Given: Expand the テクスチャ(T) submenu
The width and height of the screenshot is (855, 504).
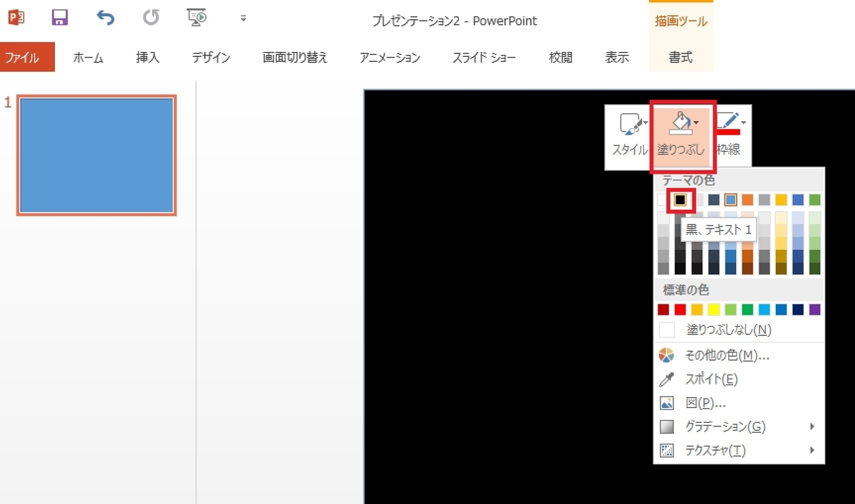Looking at the screenshot, I should 739,451.
